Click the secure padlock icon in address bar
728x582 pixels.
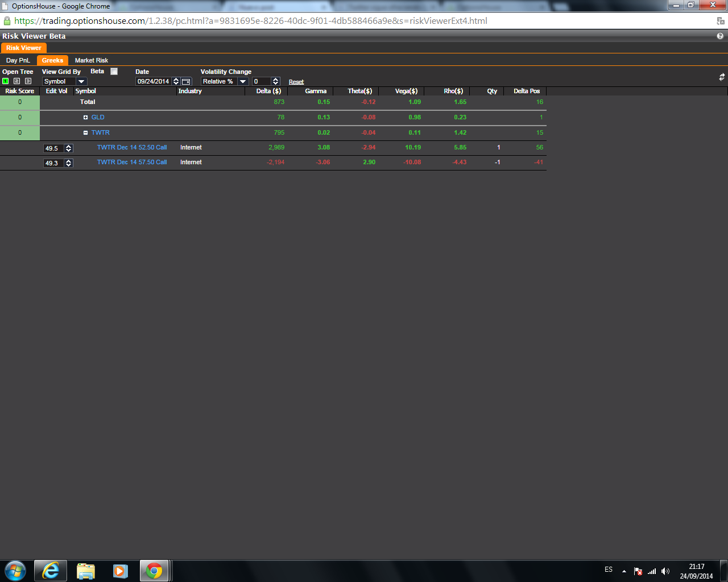(7, 21)
